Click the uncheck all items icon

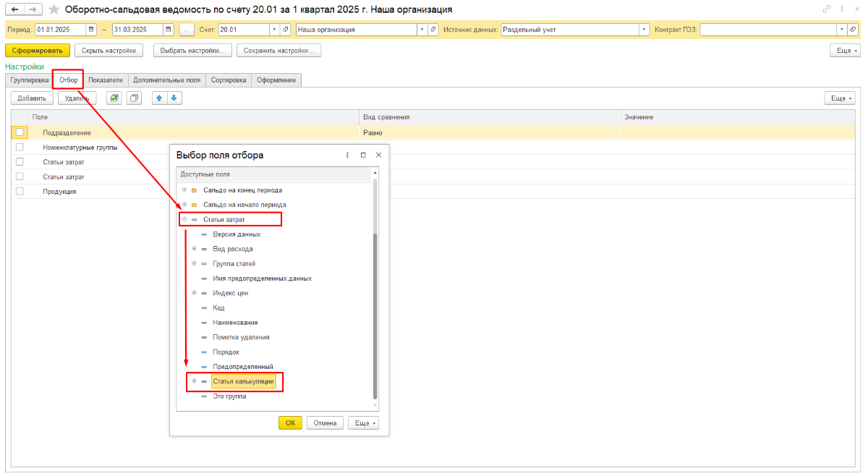[133, 98]
